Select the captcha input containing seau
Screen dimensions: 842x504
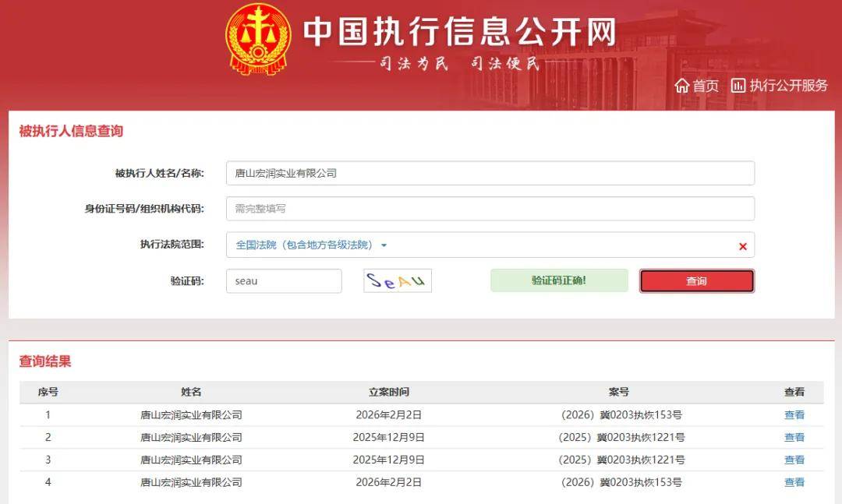point(284,280)
